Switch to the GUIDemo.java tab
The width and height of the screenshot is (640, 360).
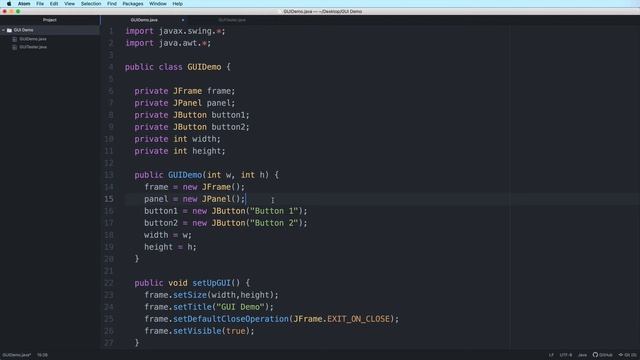click(144, 20)
